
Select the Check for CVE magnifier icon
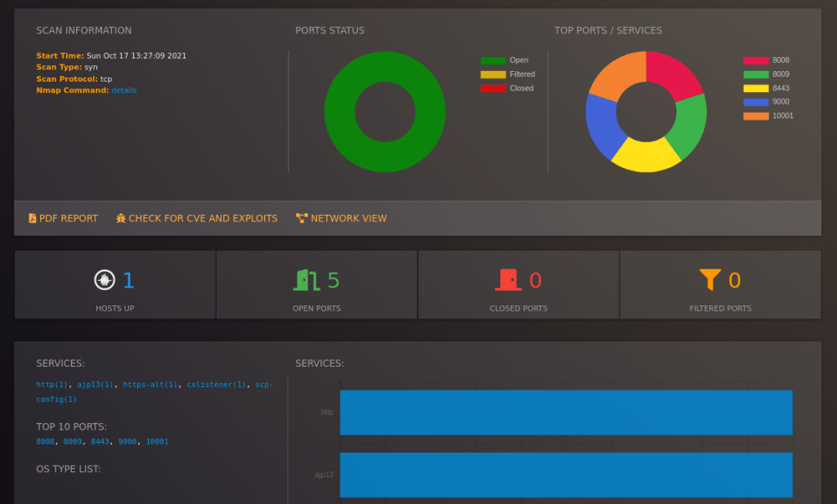click(x=121, y=218)
